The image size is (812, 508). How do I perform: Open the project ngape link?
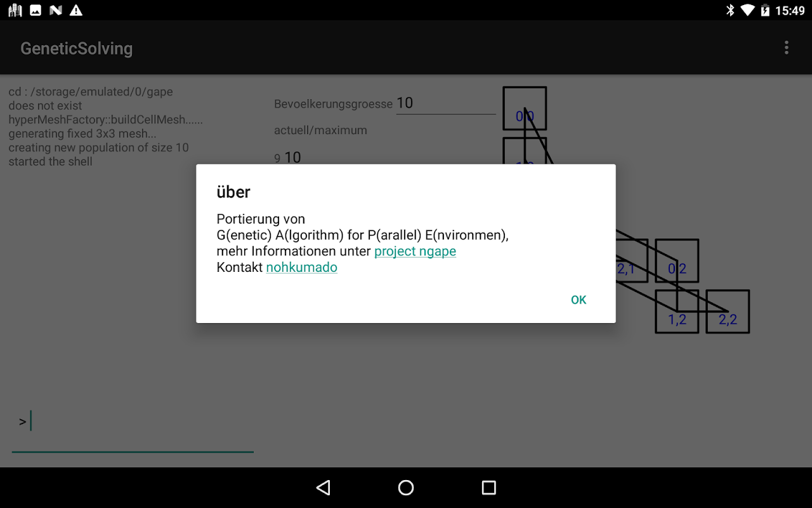[x=415, y=251]
